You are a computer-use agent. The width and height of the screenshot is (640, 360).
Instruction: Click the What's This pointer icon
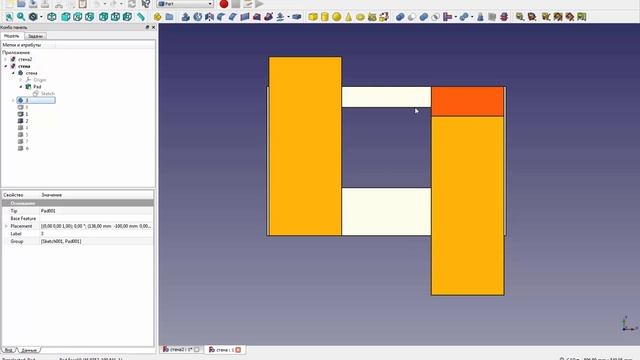(146, 4)
